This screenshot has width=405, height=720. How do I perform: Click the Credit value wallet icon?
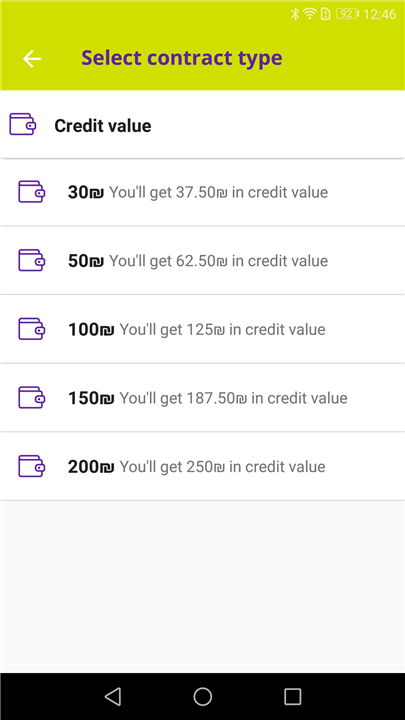[22, 124]
